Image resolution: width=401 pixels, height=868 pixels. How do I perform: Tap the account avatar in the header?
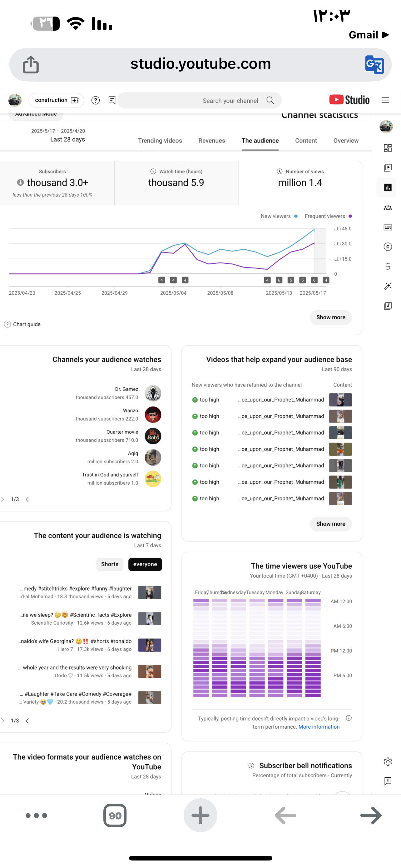point(15,100)
